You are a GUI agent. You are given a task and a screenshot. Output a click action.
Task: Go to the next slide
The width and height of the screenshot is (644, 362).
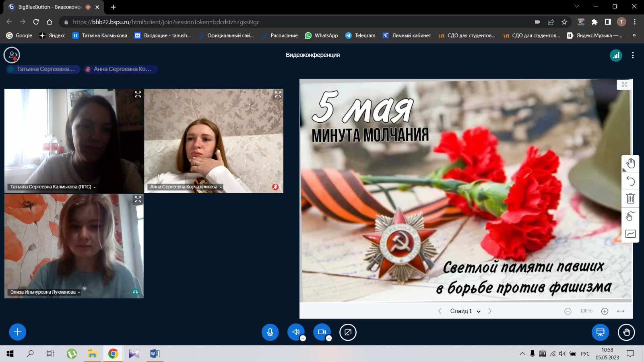coord(490,311)
